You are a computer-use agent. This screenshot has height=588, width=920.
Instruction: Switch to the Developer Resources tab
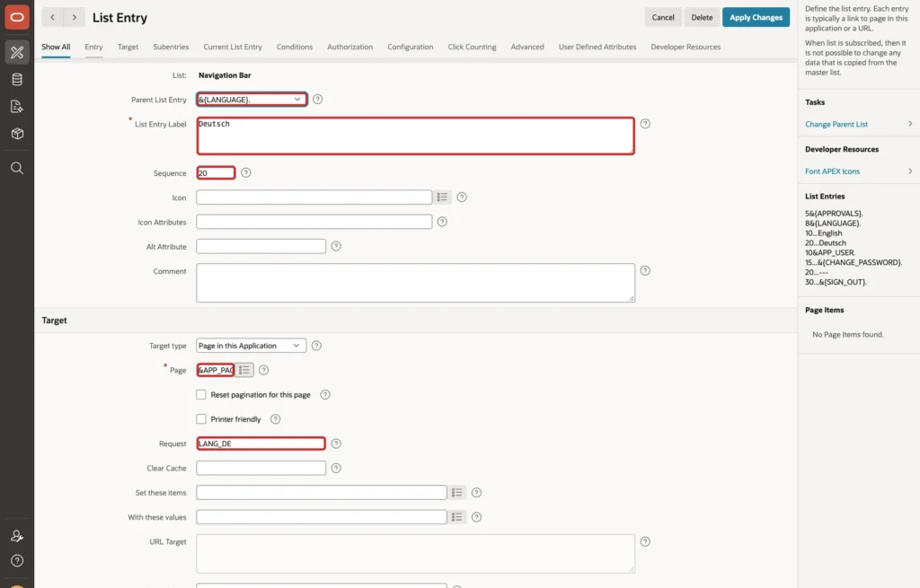click(x=686, y=47)
